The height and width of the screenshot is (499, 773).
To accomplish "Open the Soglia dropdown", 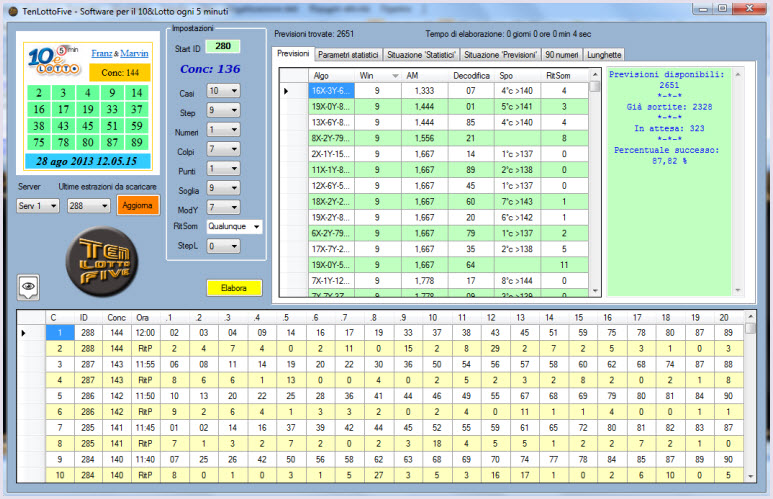I will [223, 188].
